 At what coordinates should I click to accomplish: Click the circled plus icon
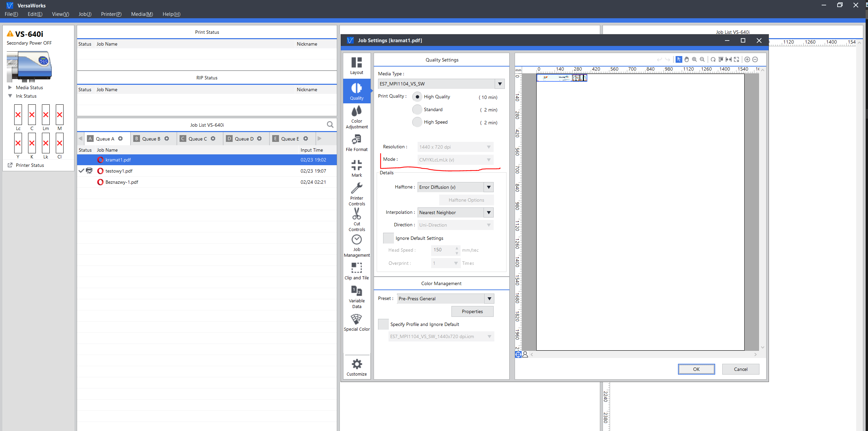(747, 59)
